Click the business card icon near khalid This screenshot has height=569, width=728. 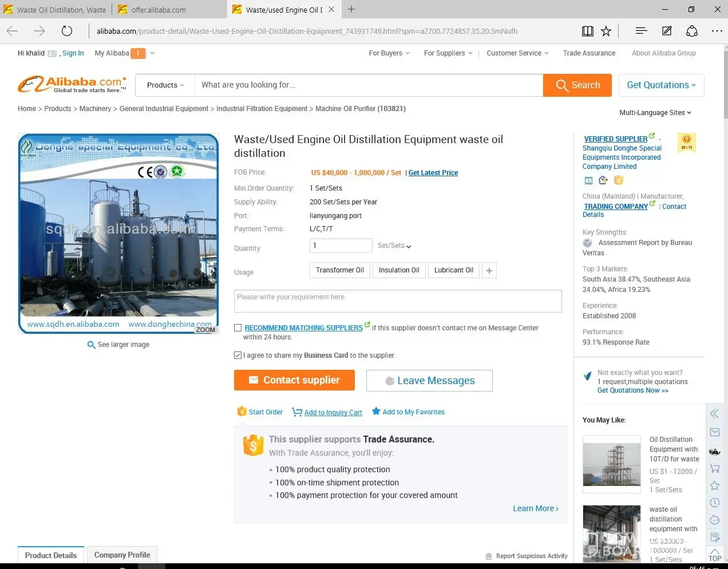pos(52,53)
